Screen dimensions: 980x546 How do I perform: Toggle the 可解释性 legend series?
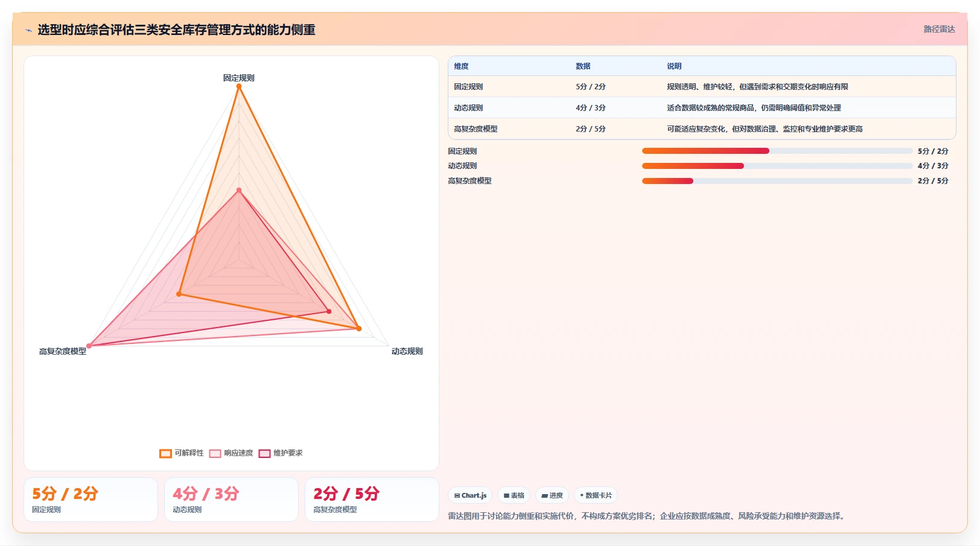pyautogui.click(x=182, y=453)
